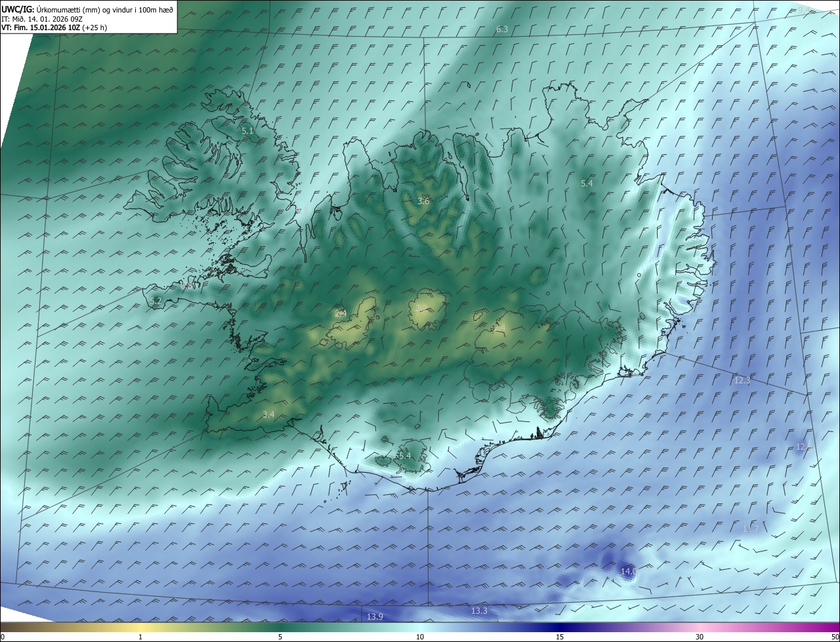840x642 pixels.
Task: Click the 3.4 value label on the map
Action: pos(268,414)
